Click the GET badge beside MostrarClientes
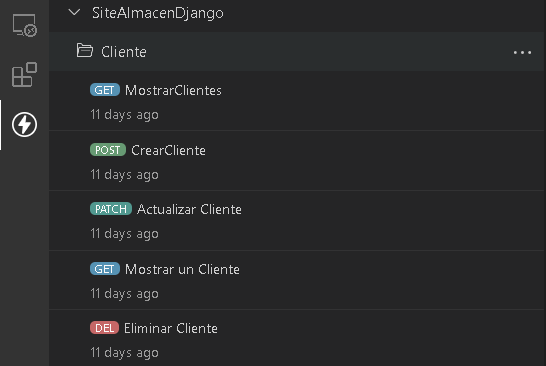Viewport: 546px width, 366px height. tap(105, 90)
